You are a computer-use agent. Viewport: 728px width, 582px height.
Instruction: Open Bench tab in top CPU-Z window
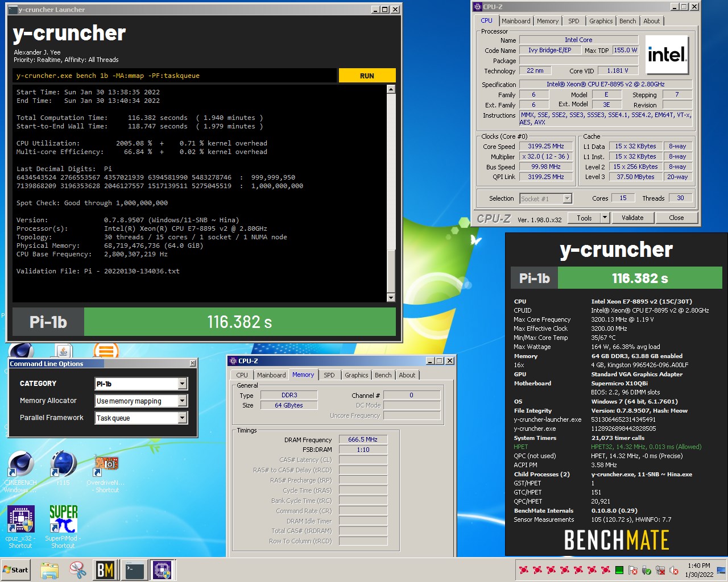(x=628, y=21)
